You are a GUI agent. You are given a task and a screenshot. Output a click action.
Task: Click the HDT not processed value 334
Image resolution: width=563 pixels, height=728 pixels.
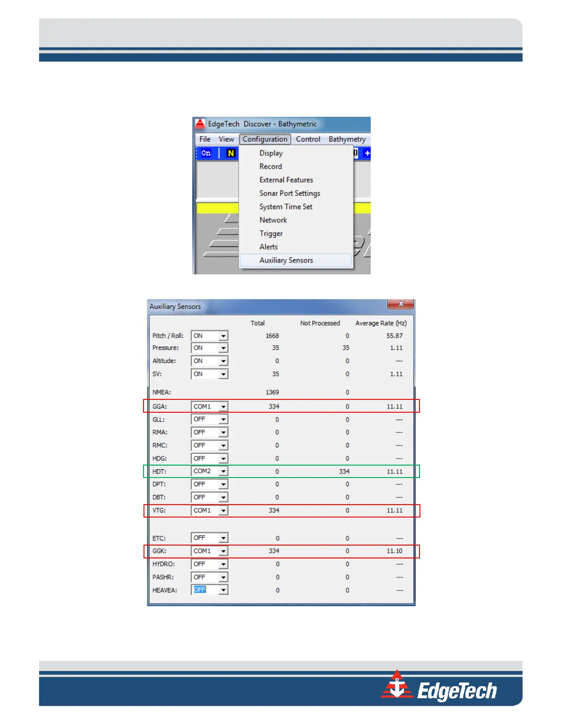pos(344,472)
